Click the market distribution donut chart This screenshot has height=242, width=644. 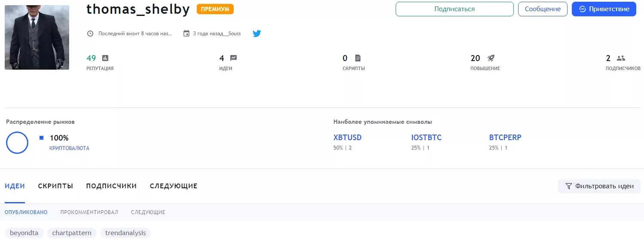[17, 143]
